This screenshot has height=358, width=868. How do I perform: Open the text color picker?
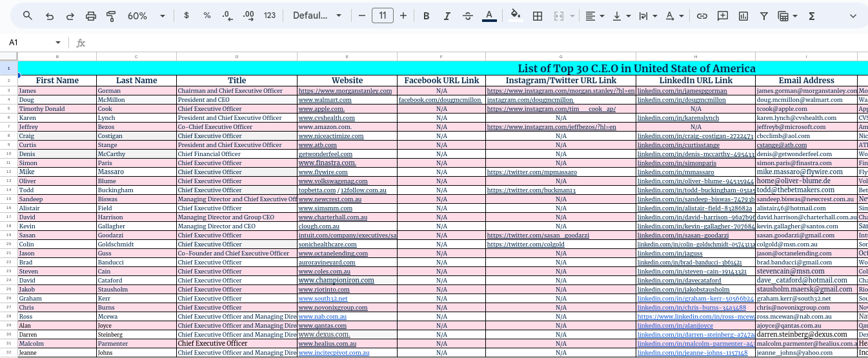click(x=489, y=15)
